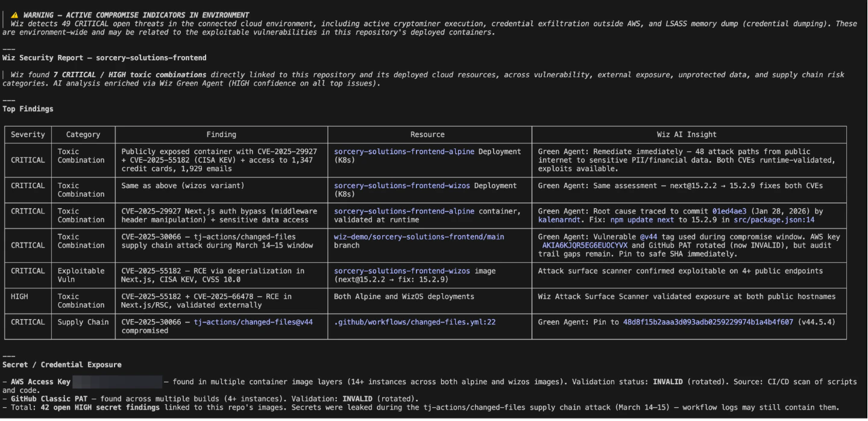Image resolution: width=868 pixels, height=421 pixels.
Task: Open src/package.json:14 link
Action: point(774,220)
